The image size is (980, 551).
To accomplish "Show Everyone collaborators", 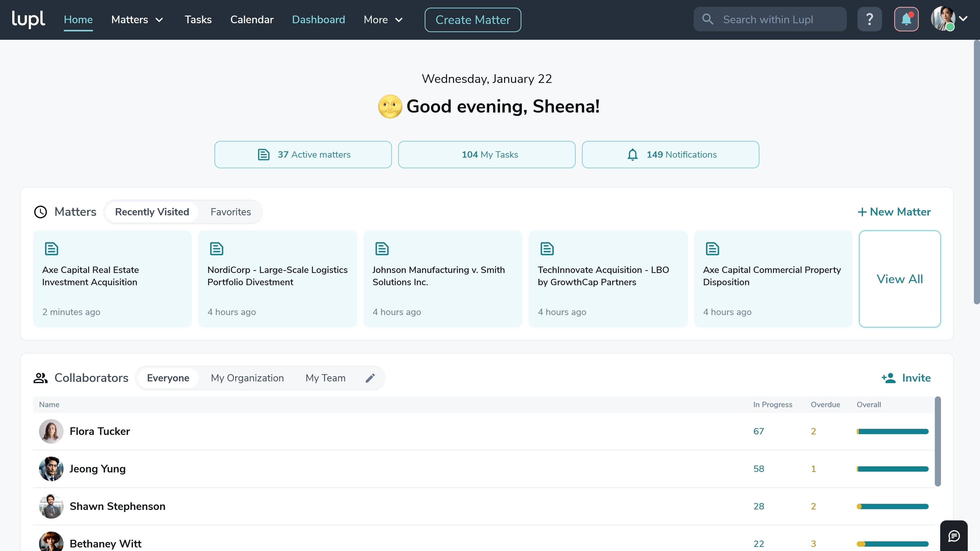I will click(168, 378).
